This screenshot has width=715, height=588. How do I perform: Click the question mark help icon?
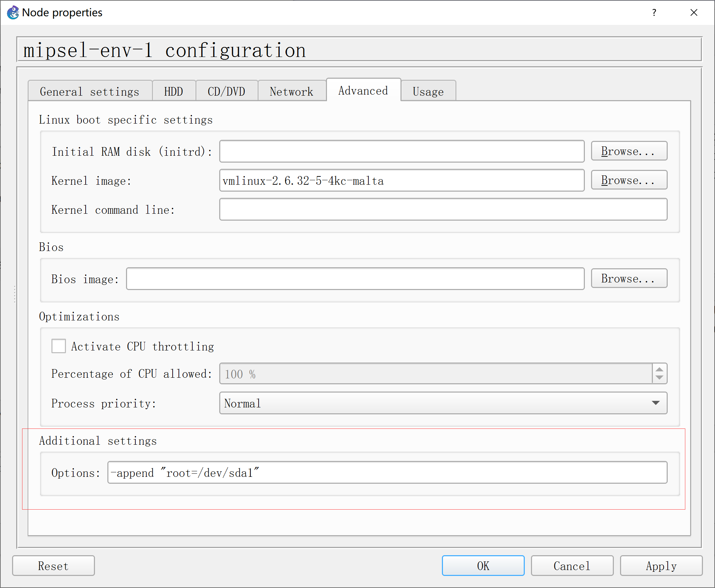[x=654, y=13]
